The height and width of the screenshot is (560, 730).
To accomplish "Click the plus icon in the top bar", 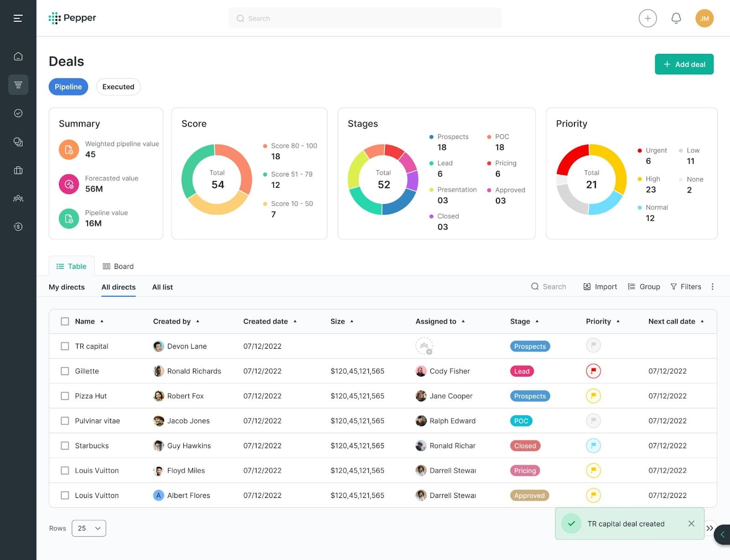I will pos(648,18).
